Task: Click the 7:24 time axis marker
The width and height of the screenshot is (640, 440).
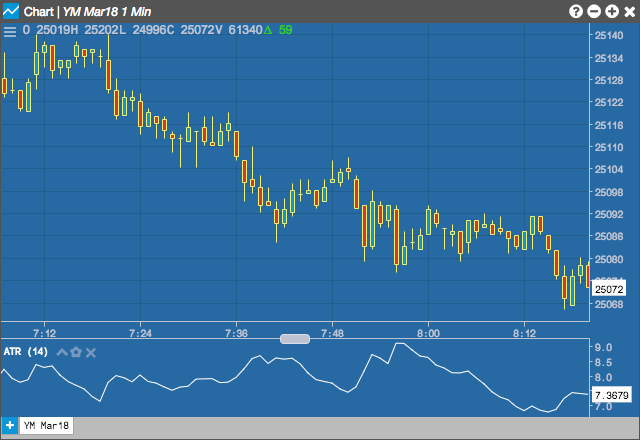Action: point(140,333)
